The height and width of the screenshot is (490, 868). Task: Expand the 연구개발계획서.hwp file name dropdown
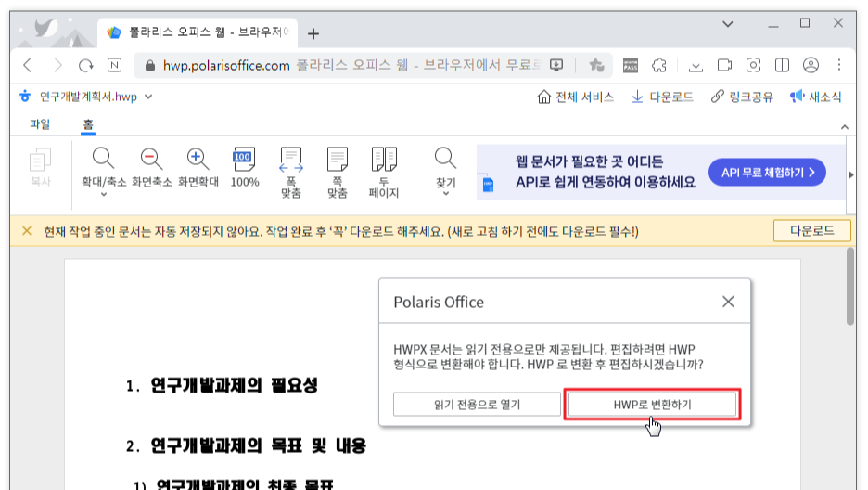pyautogui.click(x=148, y=97)
